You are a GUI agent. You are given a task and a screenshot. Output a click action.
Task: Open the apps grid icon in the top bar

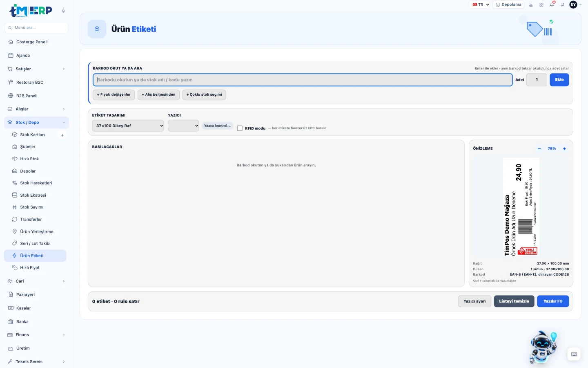coord(541,5)
